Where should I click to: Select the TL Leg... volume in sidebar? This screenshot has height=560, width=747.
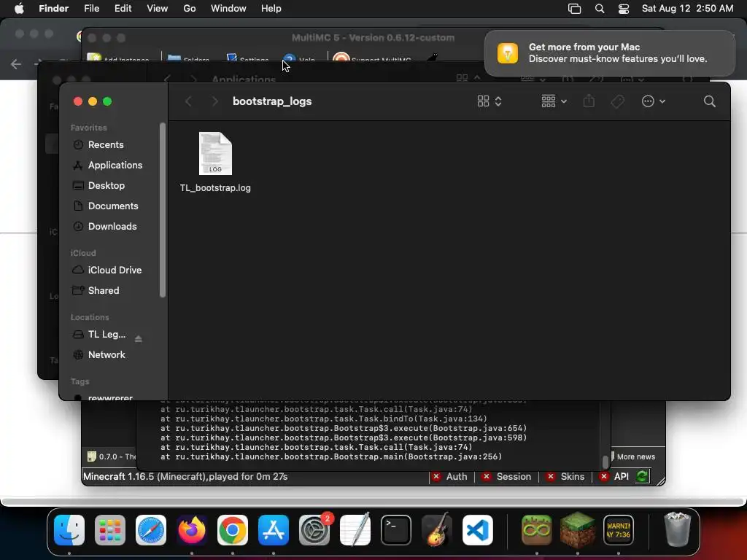(x=107, y=334)
